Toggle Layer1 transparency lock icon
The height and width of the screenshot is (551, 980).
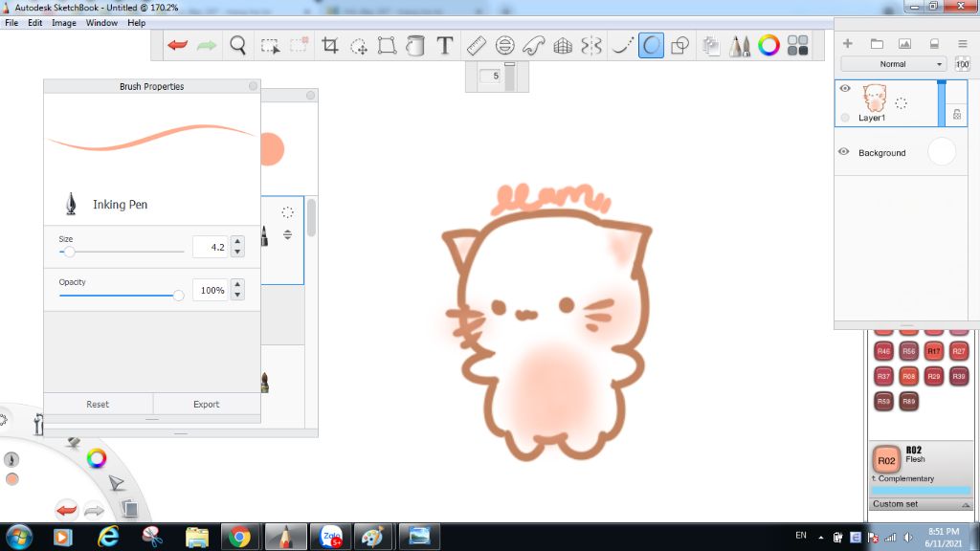(956, 114)
